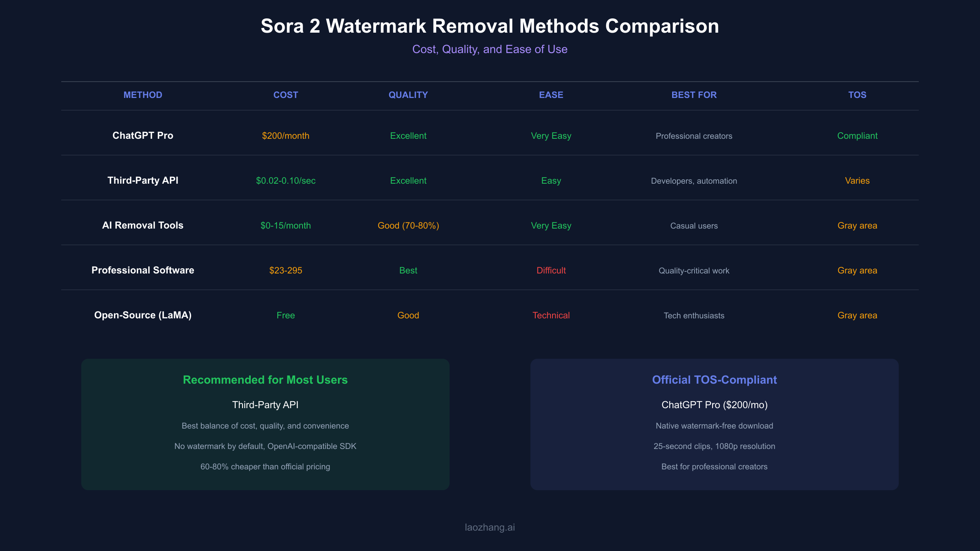
Task: Select the AI Removal Tools row label
Action: pos(143,225)
